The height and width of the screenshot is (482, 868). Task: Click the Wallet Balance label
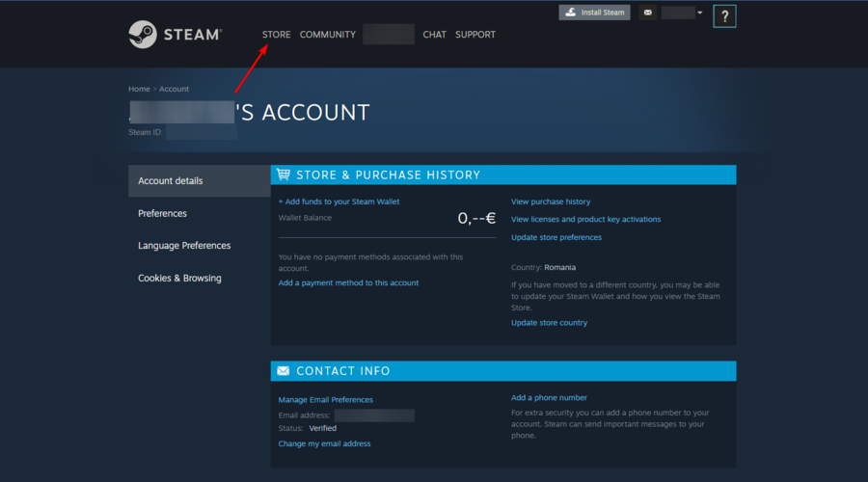[305, 218]
